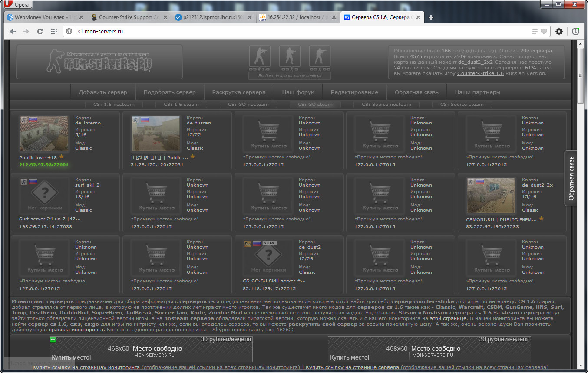
Task: Go back to the previous page
Action: click(x=13, y=31)
